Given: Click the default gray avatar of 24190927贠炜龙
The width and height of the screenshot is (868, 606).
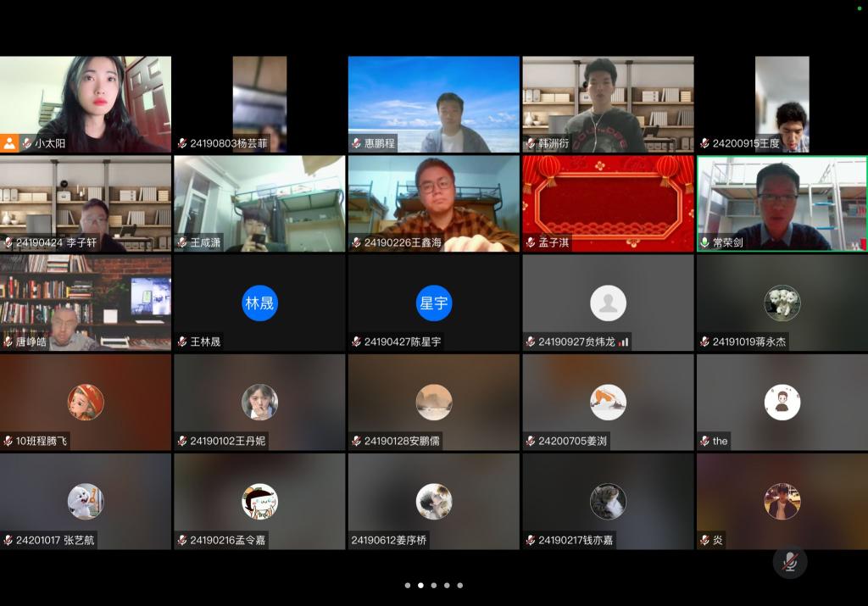Looking at the screenshot, I should point(608,303).
